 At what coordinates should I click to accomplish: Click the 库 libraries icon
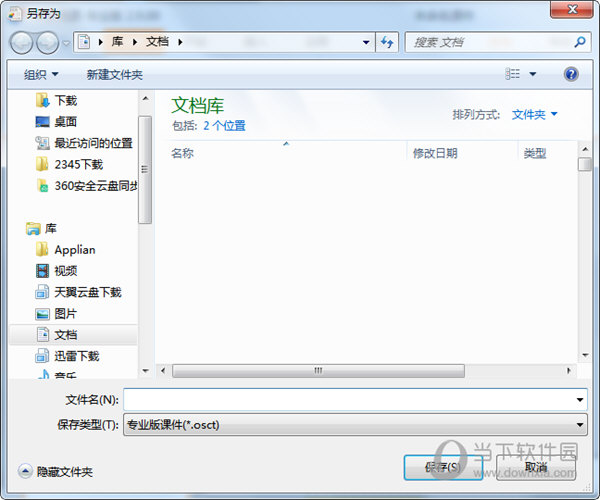point(33,228)
